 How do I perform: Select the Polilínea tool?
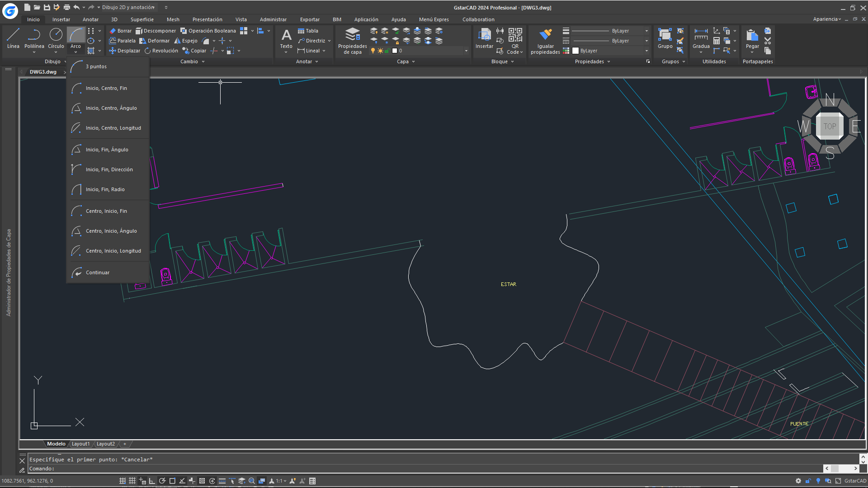33,40
